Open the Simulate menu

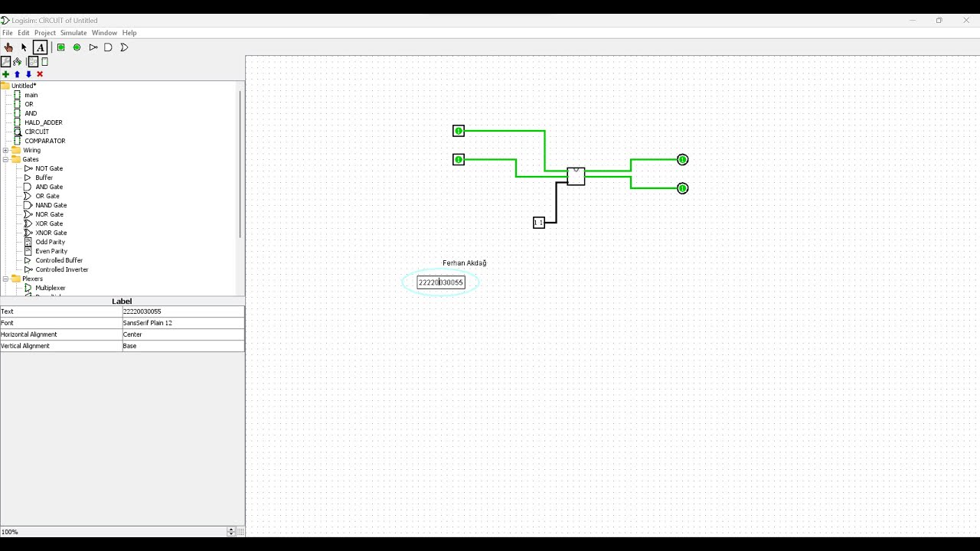[x=73, y=33]
